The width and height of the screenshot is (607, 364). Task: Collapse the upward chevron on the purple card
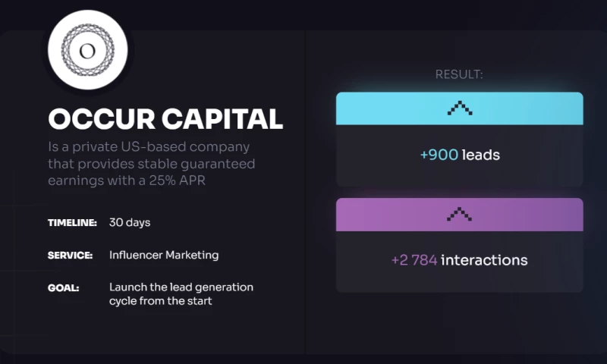tap(459, 214)
